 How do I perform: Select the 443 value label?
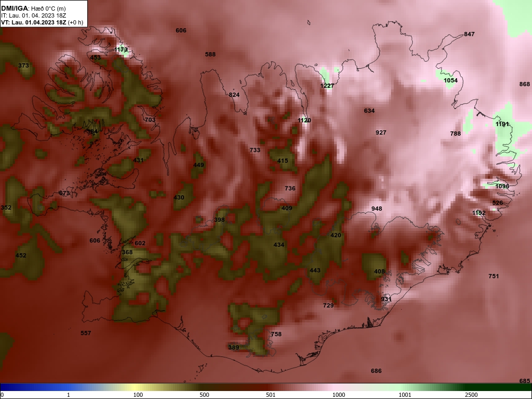[315, 270]
